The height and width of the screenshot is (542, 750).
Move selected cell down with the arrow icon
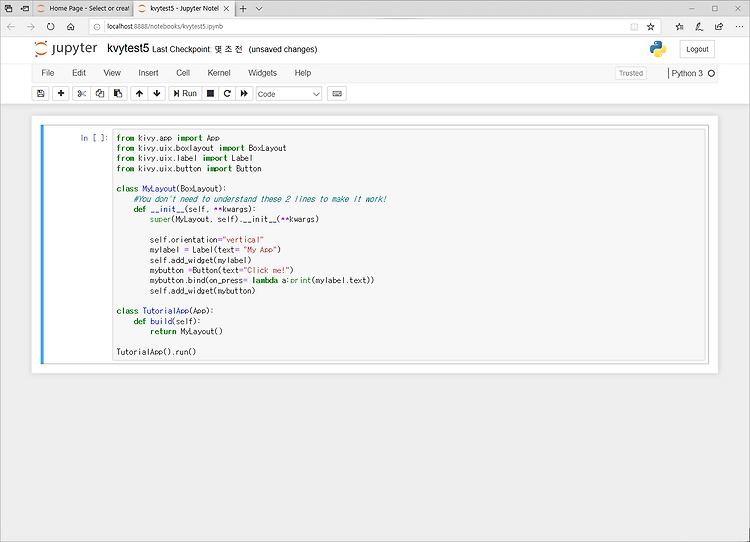pyautogui.click(x=157, y=94)
